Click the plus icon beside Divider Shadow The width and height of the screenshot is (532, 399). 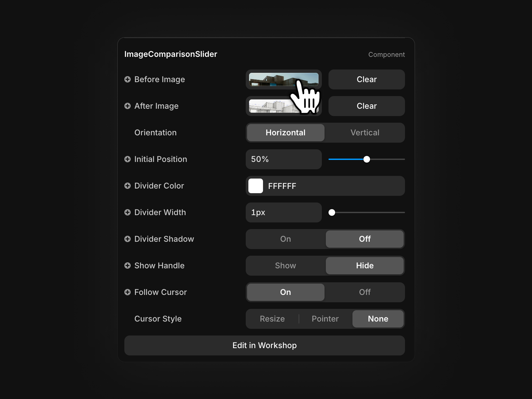tap(128, 239)
